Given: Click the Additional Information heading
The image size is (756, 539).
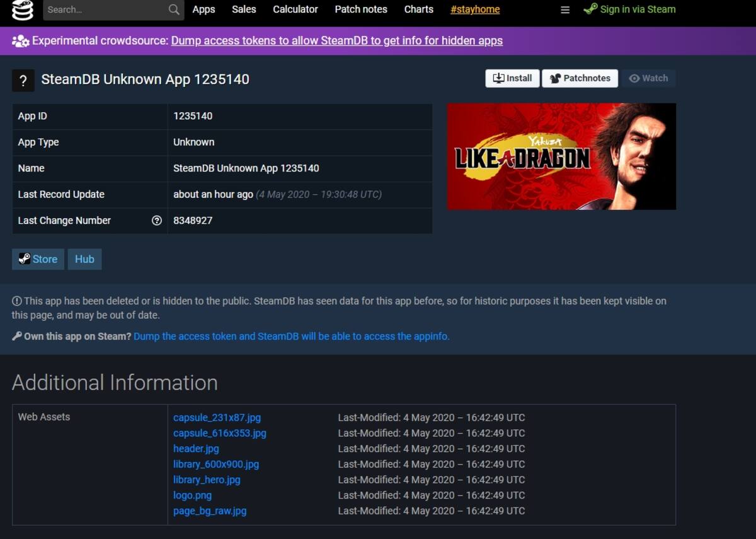Looking at the screenshot, I should click(115, 383).
